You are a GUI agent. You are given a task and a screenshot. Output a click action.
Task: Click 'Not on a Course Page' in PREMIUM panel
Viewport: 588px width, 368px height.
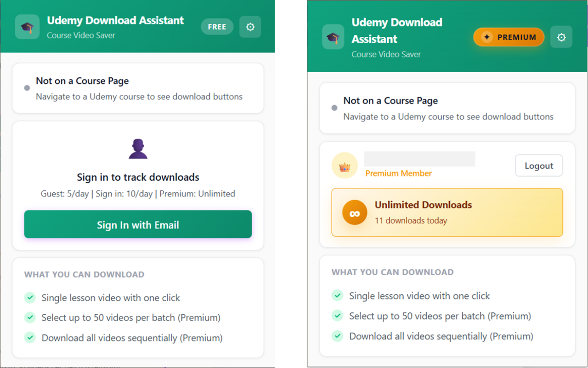coord(390,101)
